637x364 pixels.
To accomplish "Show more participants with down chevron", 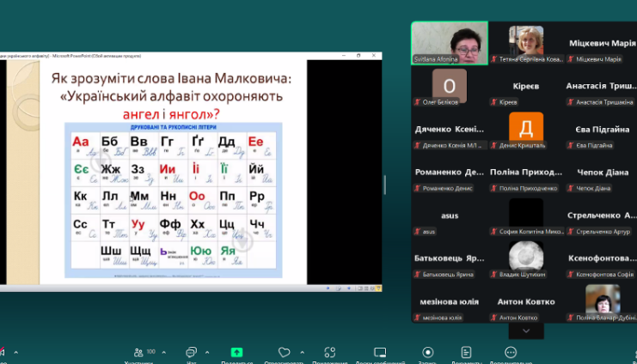I will click(x=526, y=330).
